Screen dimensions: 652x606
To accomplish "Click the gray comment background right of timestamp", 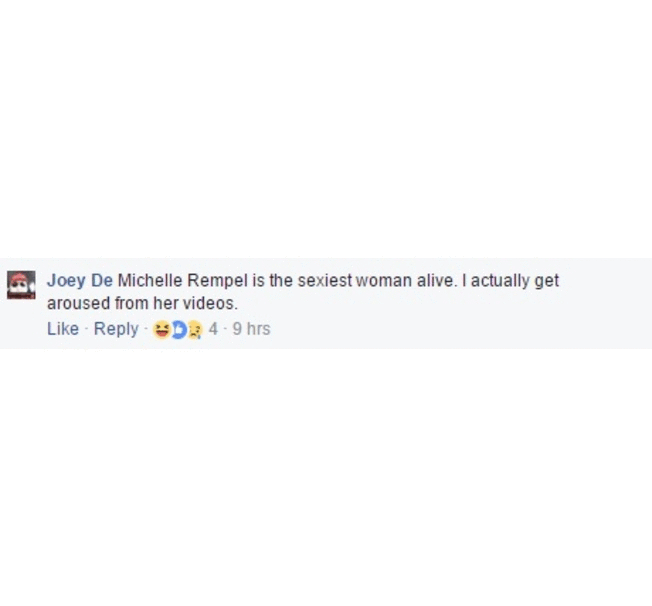I will pyautogui.click(x=457, y=329).
